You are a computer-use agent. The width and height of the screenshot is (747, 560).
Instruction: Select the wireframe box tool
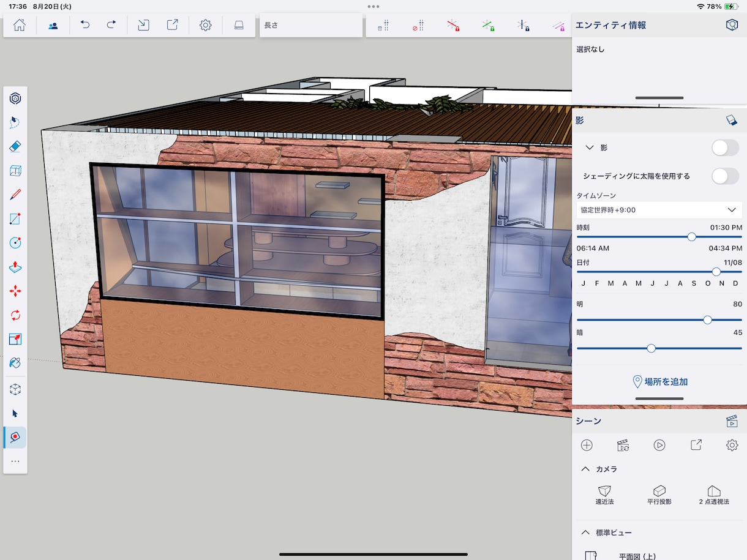[x=15, y=171]
